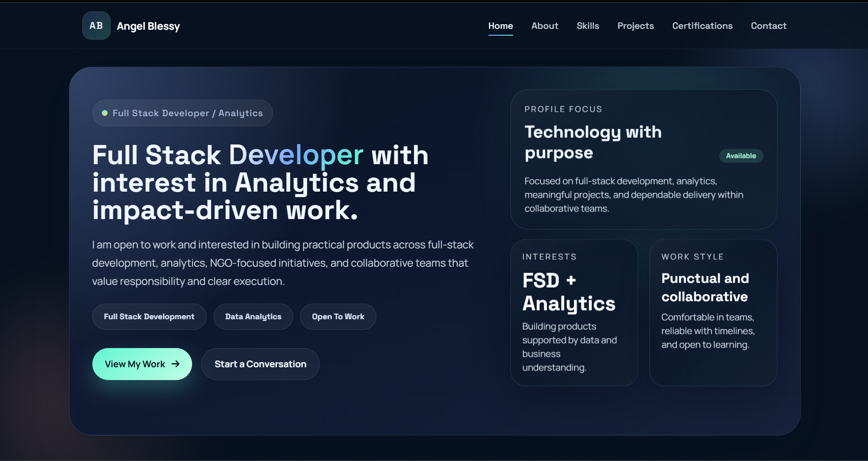Viewport: 868px width, 461px height.
Task: Select the Interests FSD + Analytics card
Action: click(574, 312)
